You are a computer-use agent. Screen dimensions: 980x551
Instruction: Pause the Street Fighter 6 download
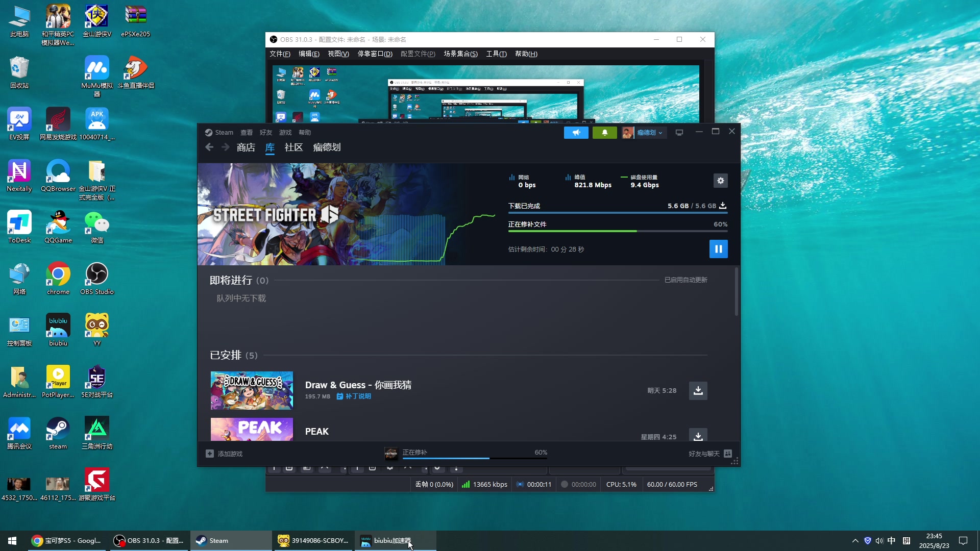pos(718,249)
